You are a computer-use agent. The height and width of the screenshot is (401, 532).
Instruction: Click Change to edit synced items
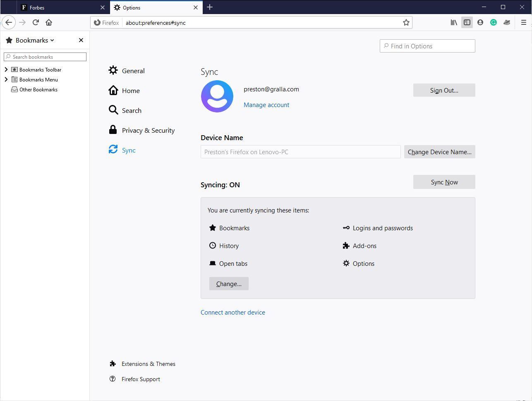click(x=229, y=284)
